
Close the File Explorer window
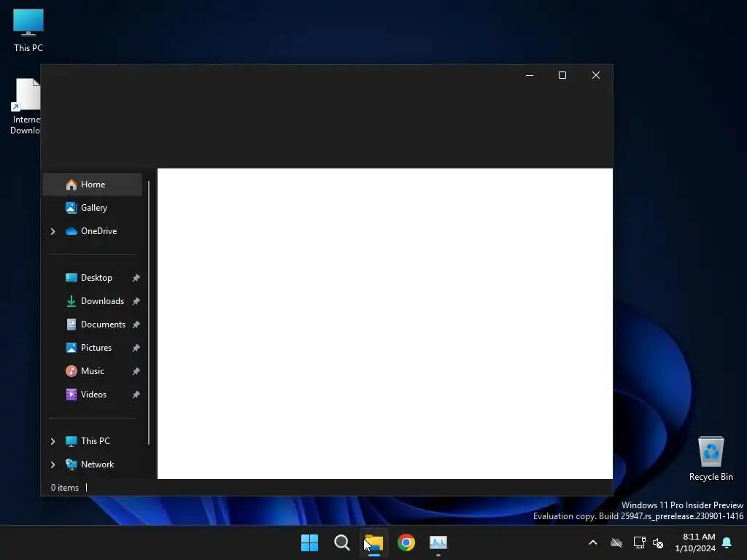click(596, 75)
